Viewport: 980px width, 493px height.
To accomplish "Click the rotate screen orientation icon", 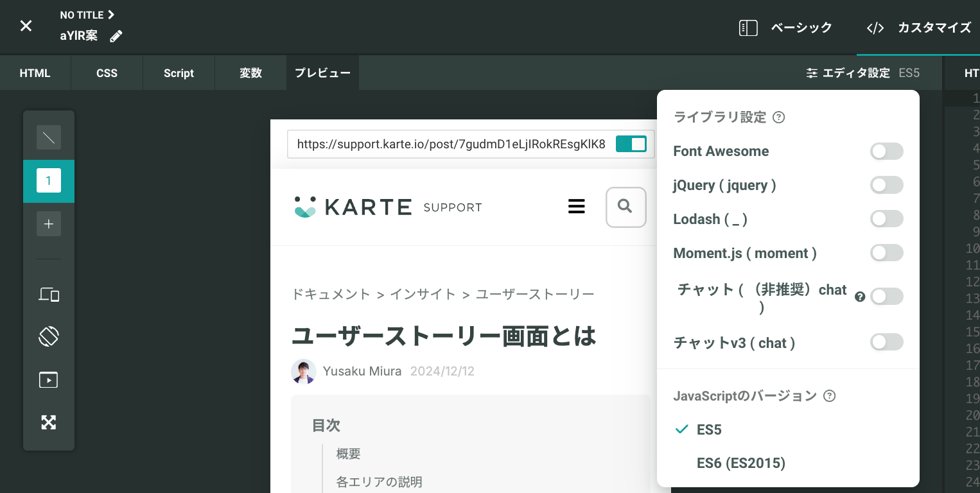I will point(49,336).
